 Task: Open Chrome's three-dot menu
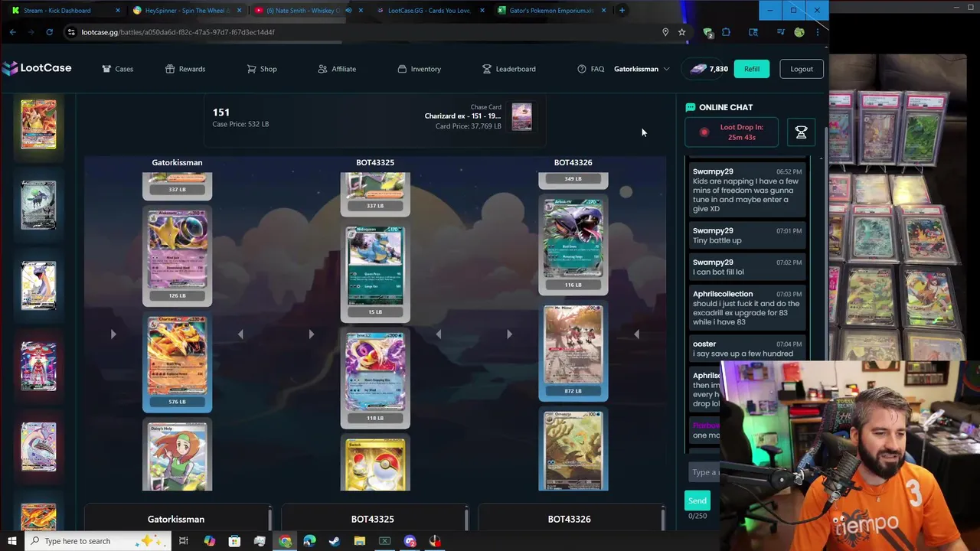[x=817, y=32]
